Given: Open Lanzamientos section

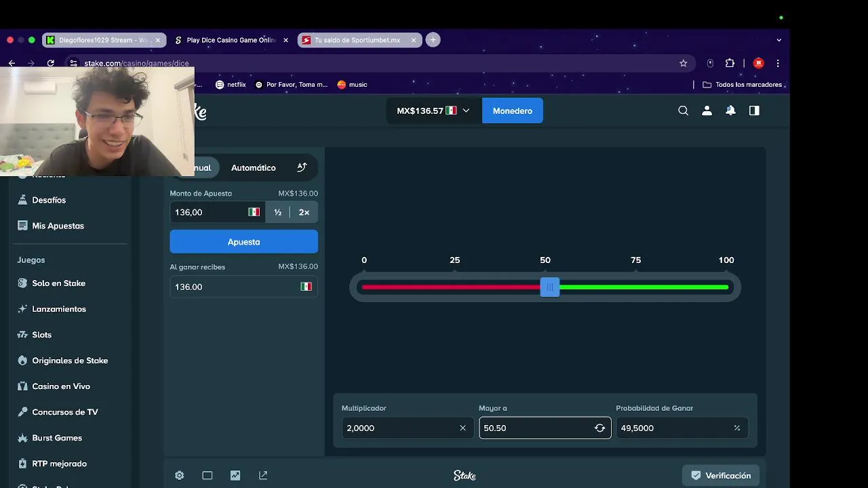Looking at the screenshot, I should point(59,309).
